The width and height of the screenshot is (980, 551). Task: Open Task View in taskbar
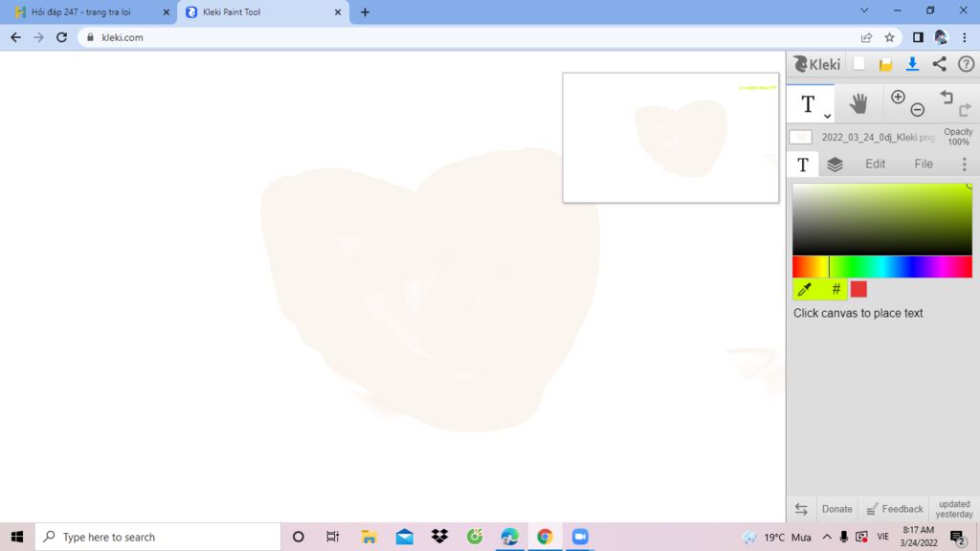(332, 537)
